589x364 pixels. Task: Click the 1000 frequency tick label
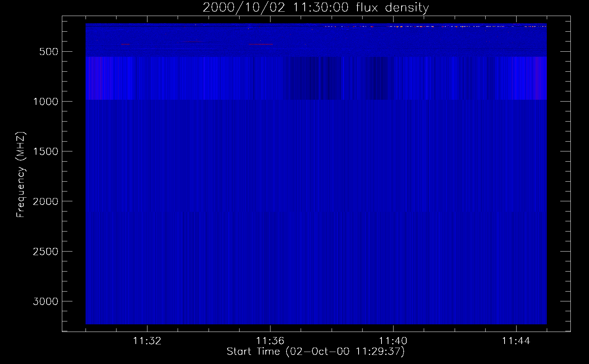coord(46,102)
